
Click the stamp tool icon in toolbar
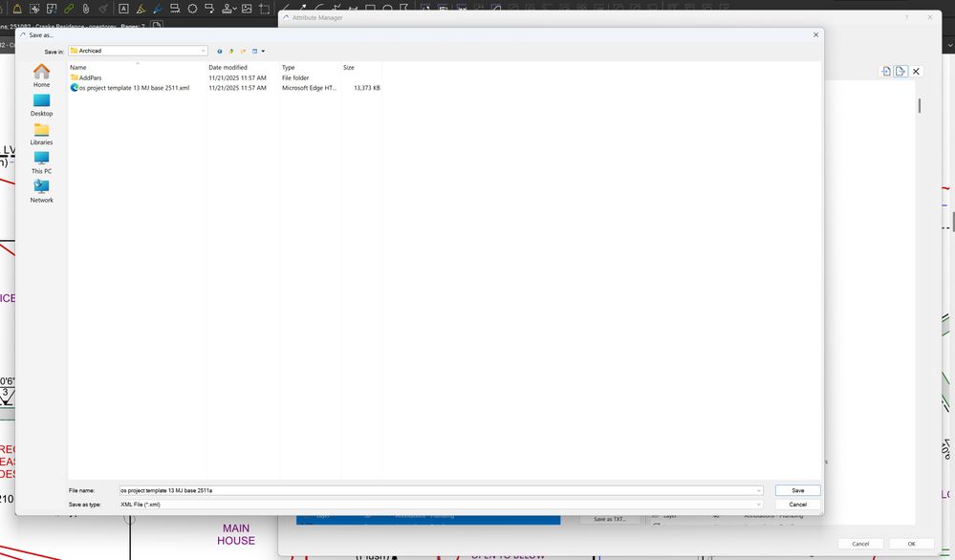click(x=227, y=9)
